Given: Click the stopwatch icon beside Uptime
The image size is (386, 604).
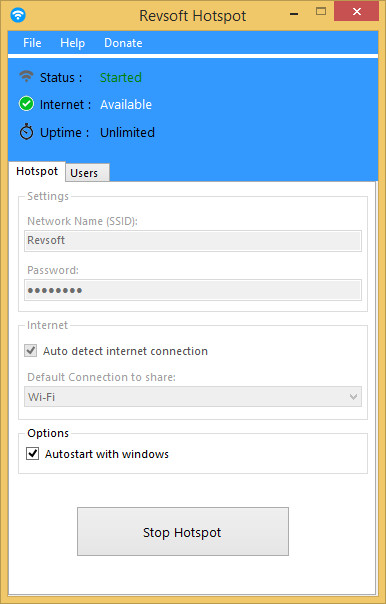Looking at the screenshot, I should [x=26, y=132].
